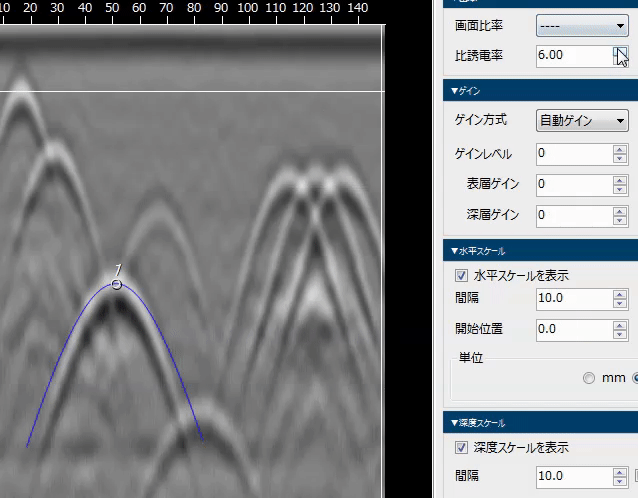
Task: Click the horizontal white surface line
Action: 192,92
